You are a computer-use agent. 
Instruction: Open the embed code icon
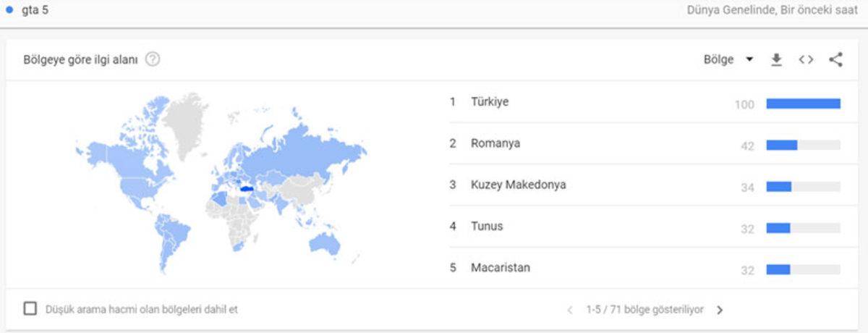[x=806, y=60]
